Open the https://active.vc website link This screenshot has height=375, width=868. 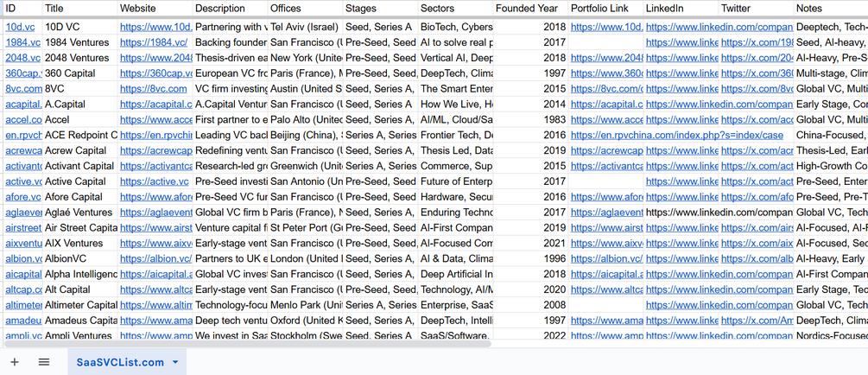(154, 182)
